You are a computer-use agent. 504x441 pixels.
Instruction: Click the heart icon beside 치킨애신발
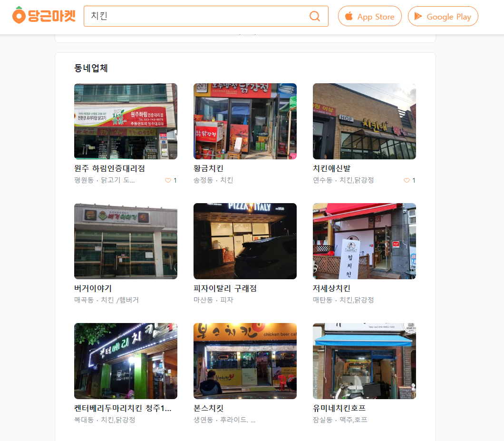[x=407, y=180]
